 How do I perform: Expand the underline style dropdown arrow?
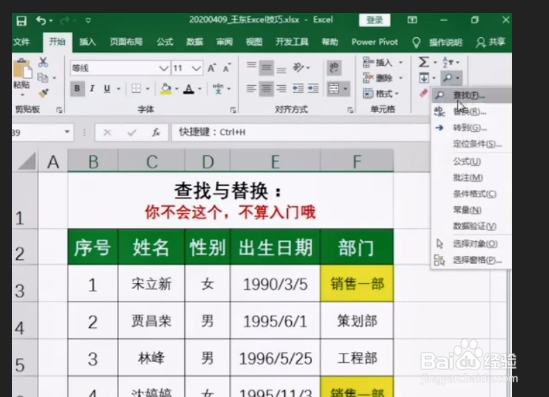click(119, 89)
